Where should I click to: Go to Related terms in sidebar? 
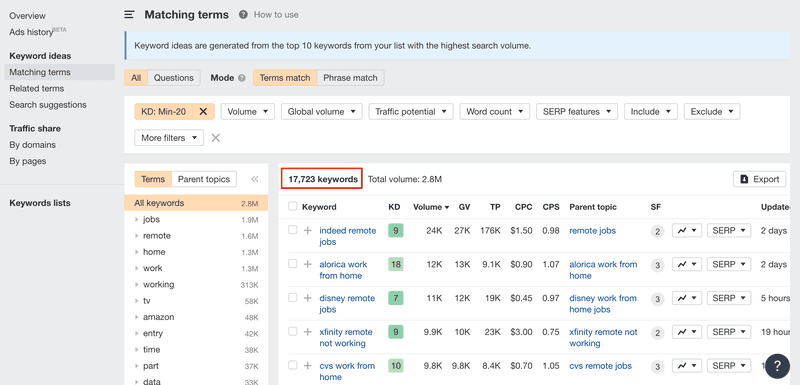[x=37, y=88]
